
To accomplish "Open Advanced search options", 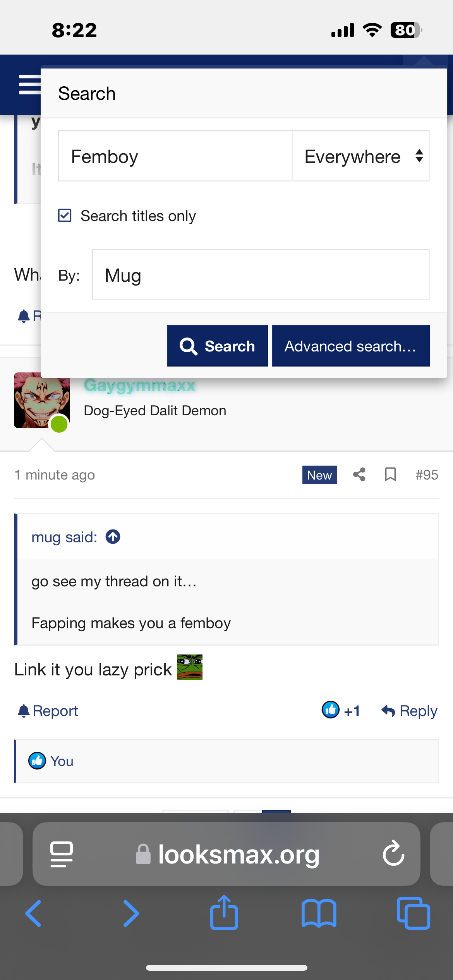I will (350, 346).
